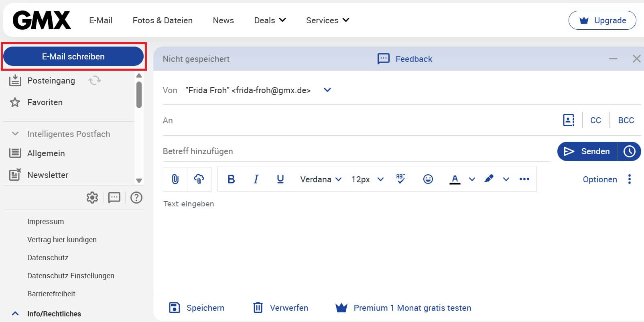Open the Favoriten folder
This screenshot has height=322, width=644.
45,102
